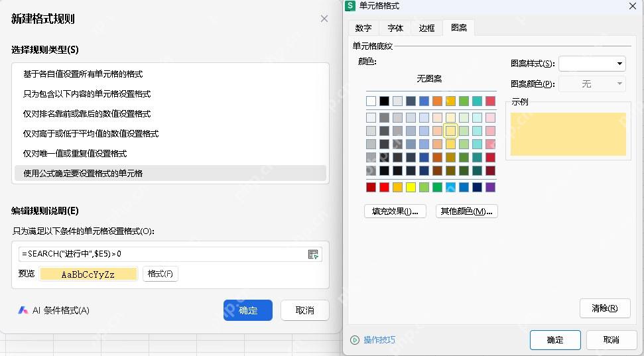Click the range selector icon in formula field
This screenshot has width=644, height=356.
[313, 254]
